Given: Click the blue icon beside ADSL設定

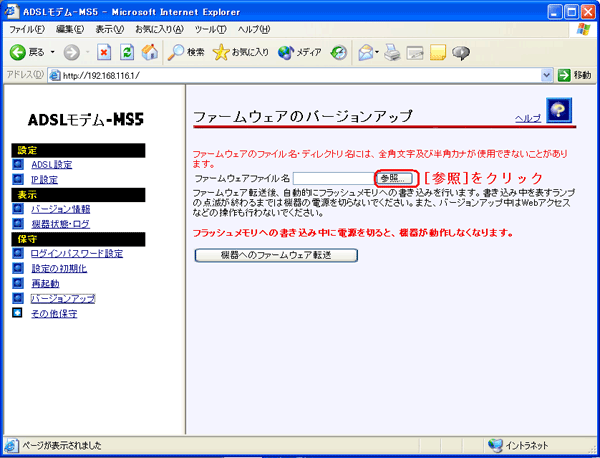Looking at the screenshot, I should pos(18,165).
